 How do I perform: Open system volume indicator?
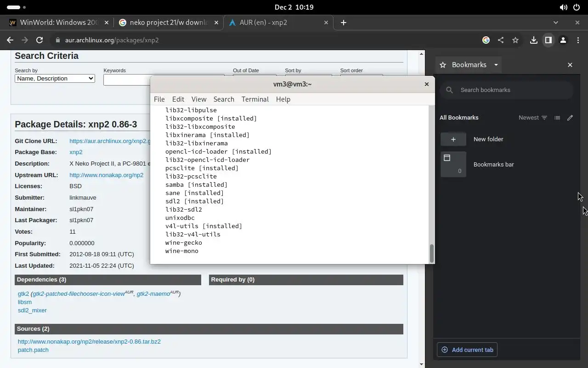pos(563,7)
